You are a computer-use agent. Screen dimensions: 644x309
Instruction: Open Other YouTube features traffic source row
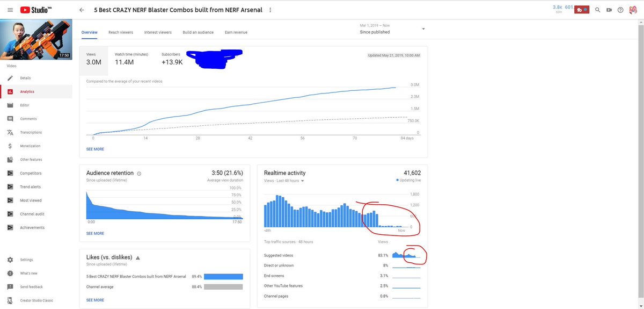coord(342,286)
